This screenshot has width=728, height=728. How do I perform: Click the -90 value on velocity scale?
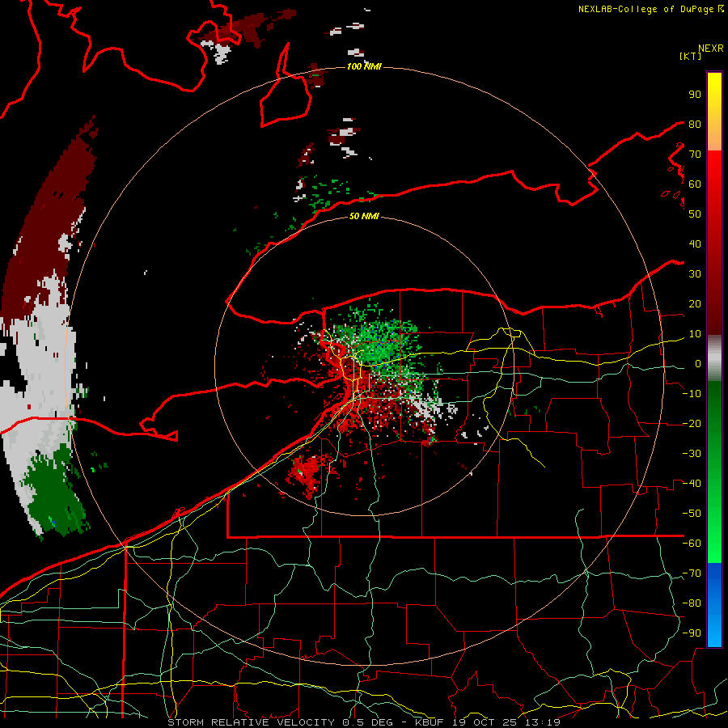tap(692, 633)
